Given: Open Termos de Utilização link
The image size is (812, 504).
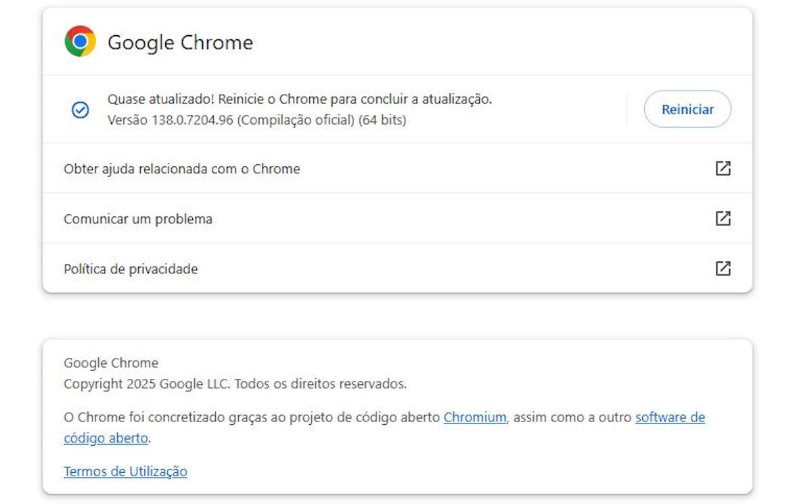Looking at the screenshot, I should [x=125, y=472].
